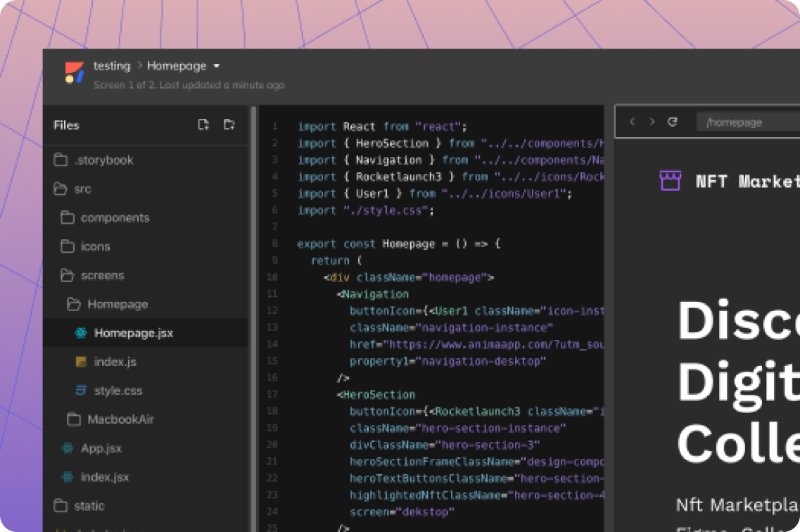Click the new file icon in Files
Viewport: 800px width, 532px height.
click(x=203, y=125)
